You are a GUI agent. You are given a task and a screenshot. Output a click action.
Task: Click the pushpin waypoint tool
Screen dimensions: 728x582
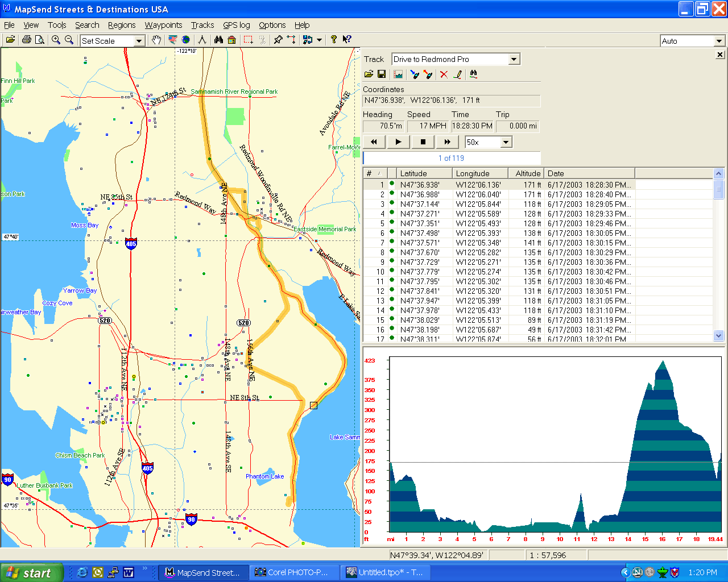(278, 40)
